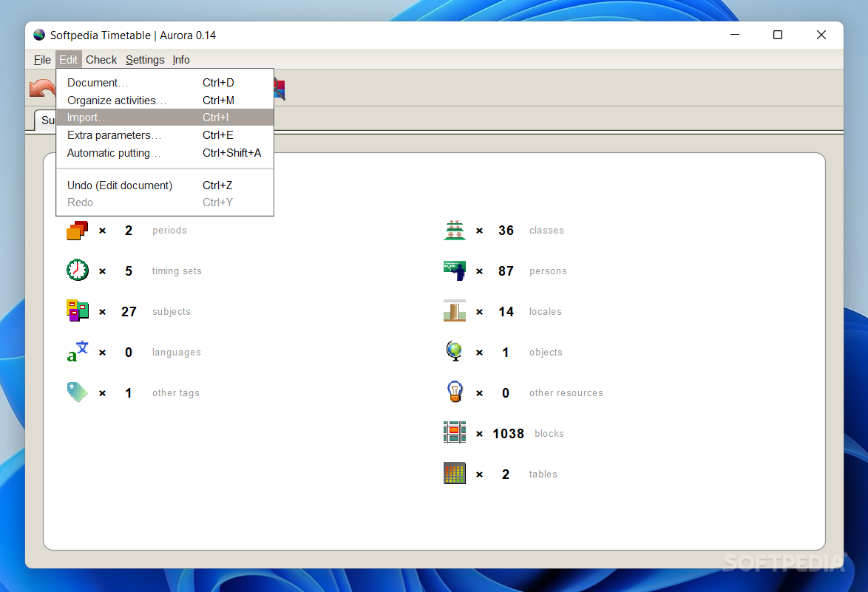Choose Extra parameters... menu entry
Viewport: 868px width, 592px height.
click(x=165, y=135)
